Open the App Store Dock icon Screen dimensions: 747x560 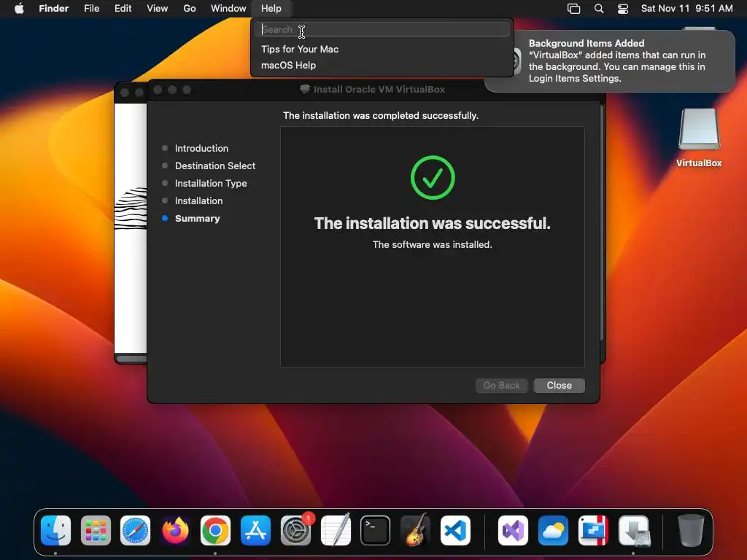(255, 530)
